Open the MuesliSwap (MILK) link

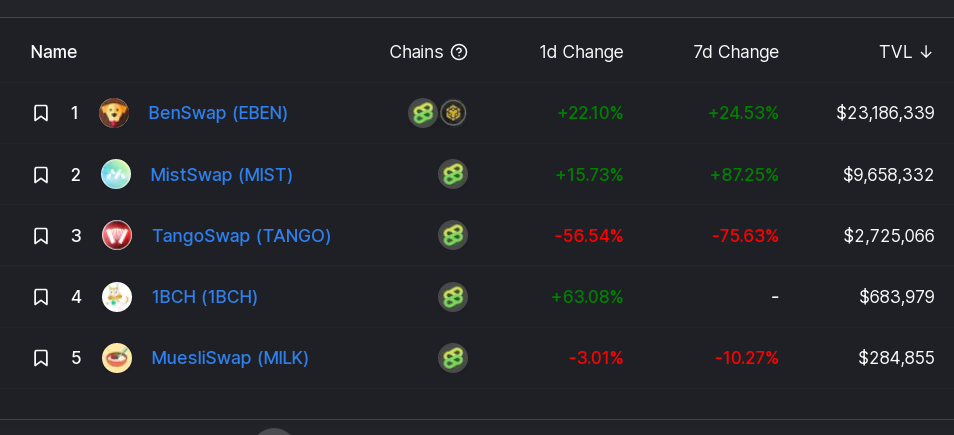pos(230,358)
